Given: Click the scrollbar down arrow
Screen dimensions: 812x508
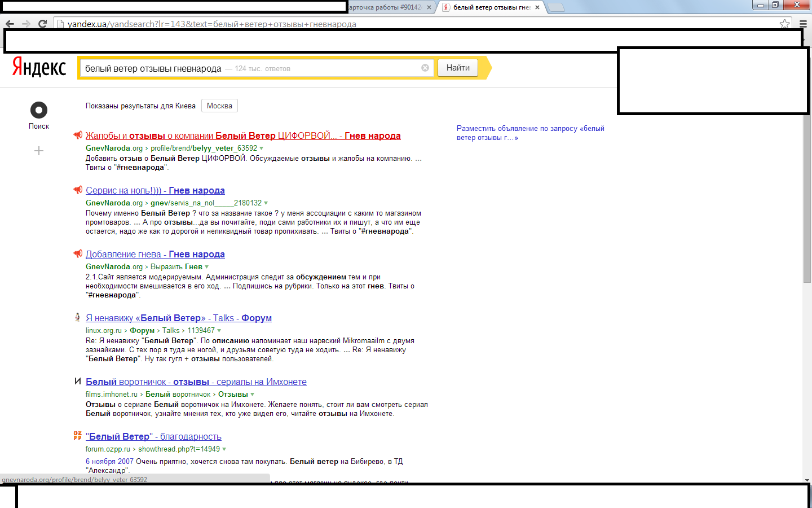Looking at the screenshot, I should 807,479.
